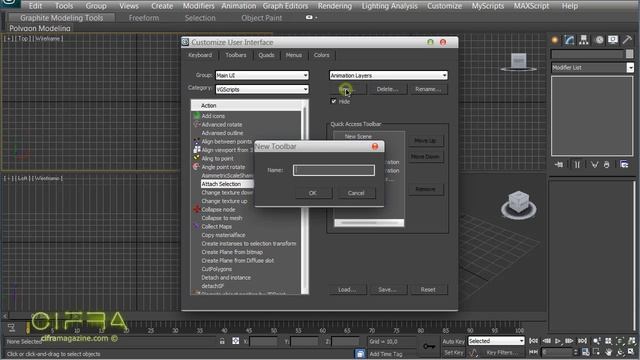This screenshot has width=640, height=360.
Task: Open the Utilities hammer panel
Action: [x=627, y=40]
